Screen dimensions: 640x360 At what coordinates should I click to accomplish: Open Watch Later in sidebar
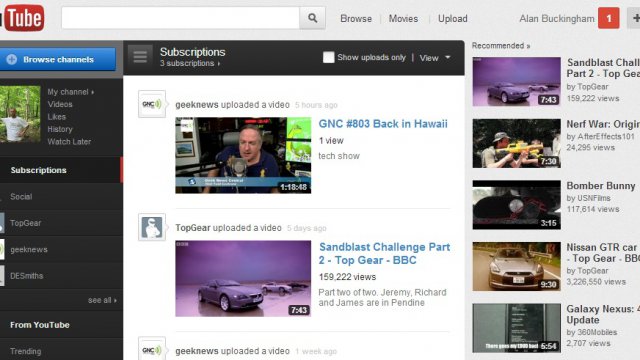(x=69, y=142)
